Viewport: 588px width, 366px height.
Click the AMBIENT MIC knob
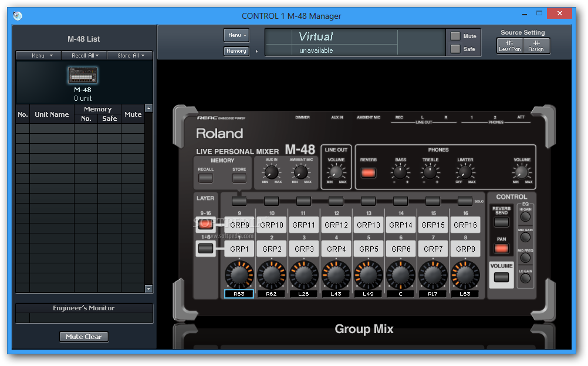(x=300, y=172)
